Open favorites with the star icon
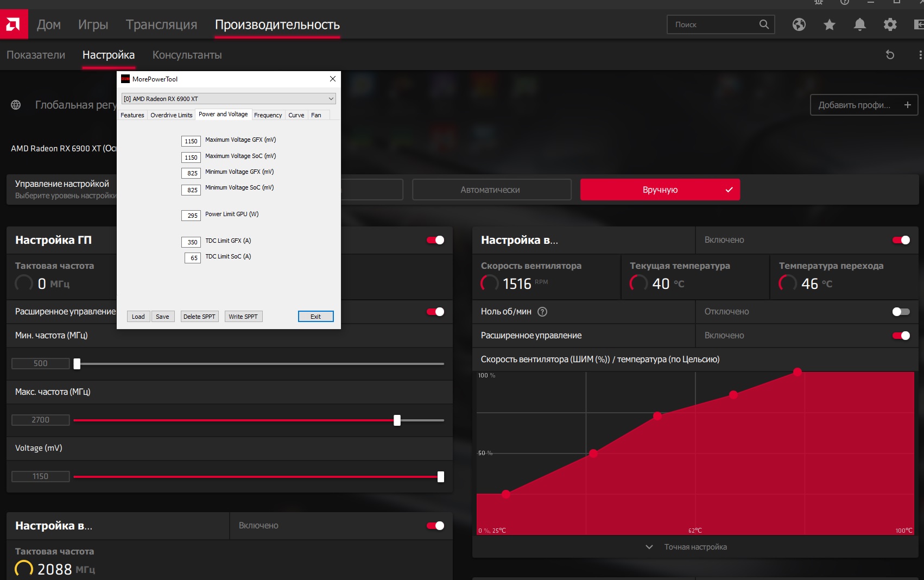 830,24
